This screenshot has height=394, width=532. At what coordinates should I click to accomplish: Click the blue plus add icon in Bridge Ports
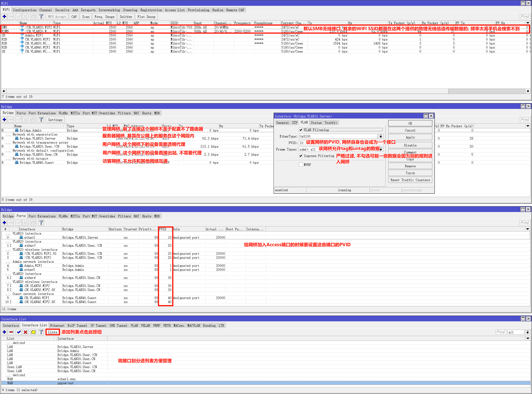coord(4,223)
